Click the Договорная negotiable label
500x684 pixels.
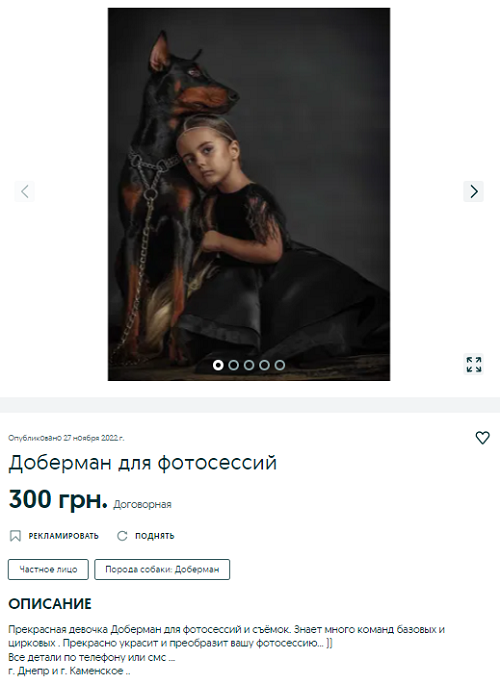click(142, 505)
